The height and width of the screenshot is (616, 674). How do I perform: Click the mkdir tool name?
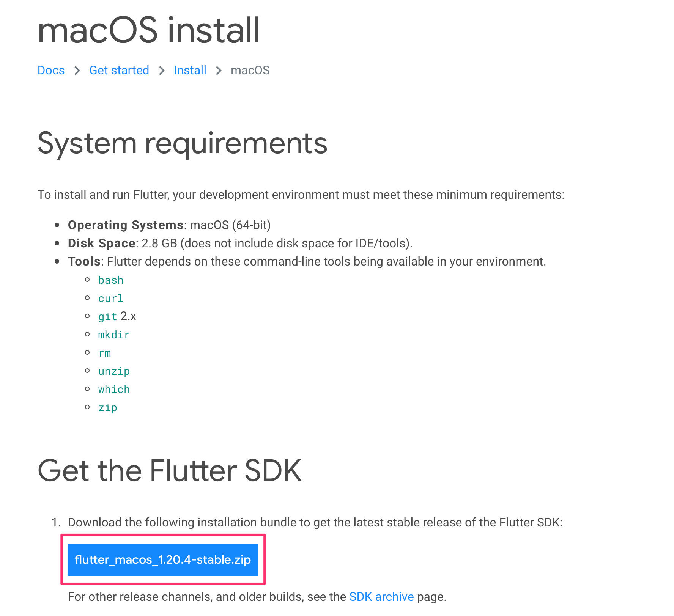click(x=114, y=335)
